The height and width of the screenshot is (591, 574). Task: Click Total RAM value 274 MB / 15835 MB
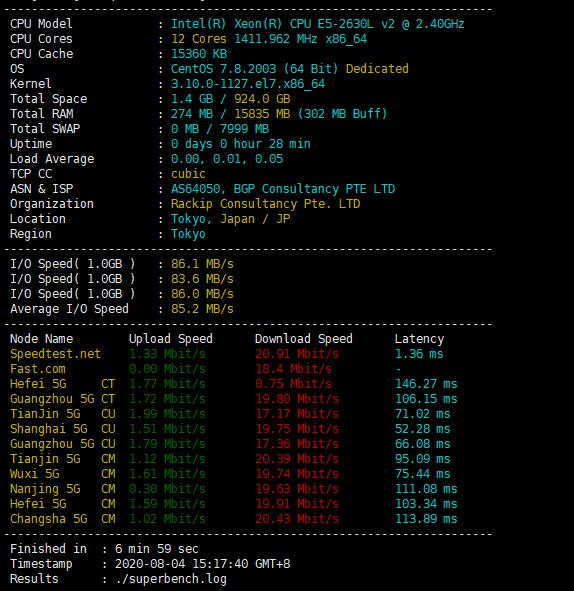pos(230,114)
